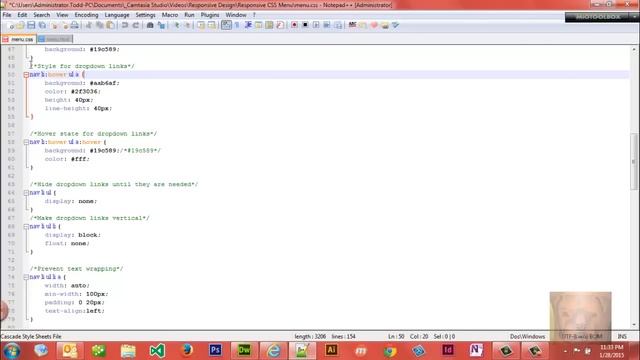The image size is (640, 360).
Task: Save the file with the floppy disk icon
Action: (x=31, y=25)
